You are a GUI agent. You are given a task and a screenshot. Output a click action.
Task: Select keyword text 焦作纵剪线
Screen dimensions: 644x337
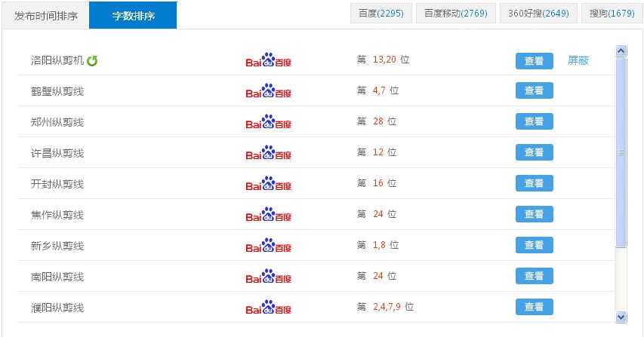(57, 215)
